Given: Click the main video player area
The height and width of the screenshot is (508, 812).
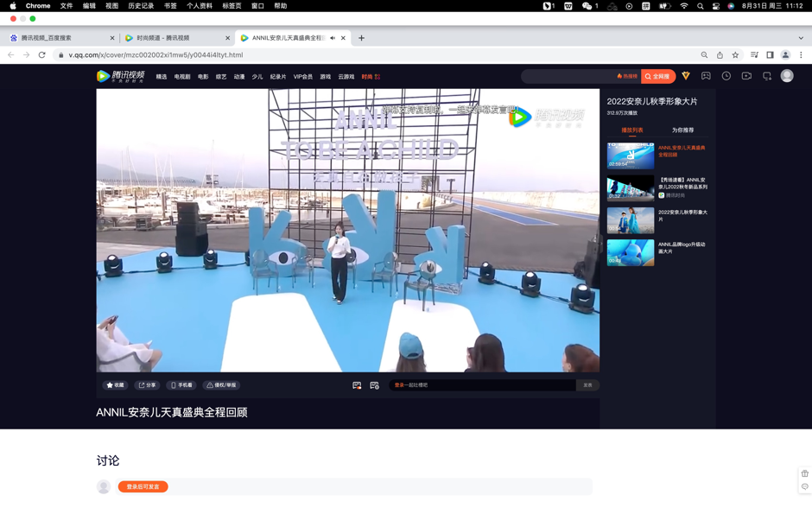Looking at the screenshot, I should (x=347, y=231).
